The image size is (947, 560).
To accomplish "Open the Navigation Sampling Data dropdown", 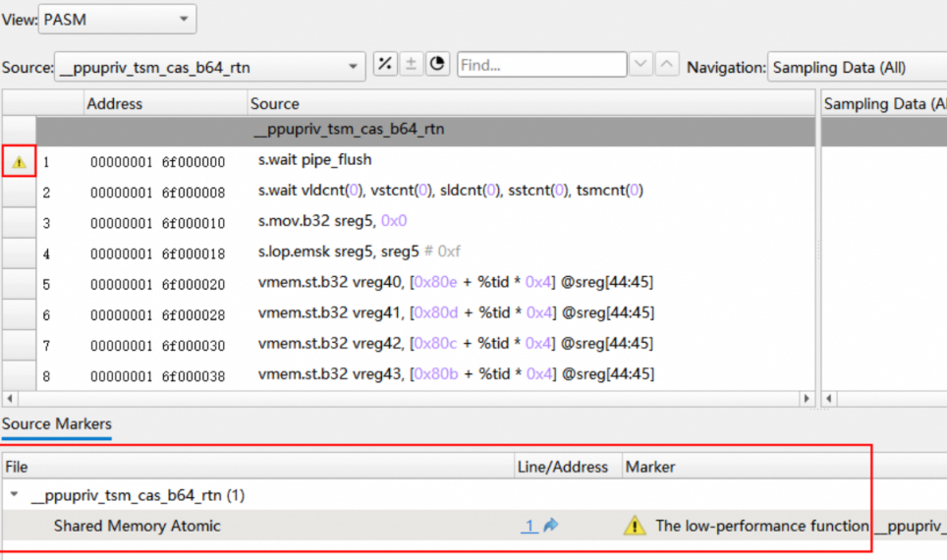I will [858, 67].
